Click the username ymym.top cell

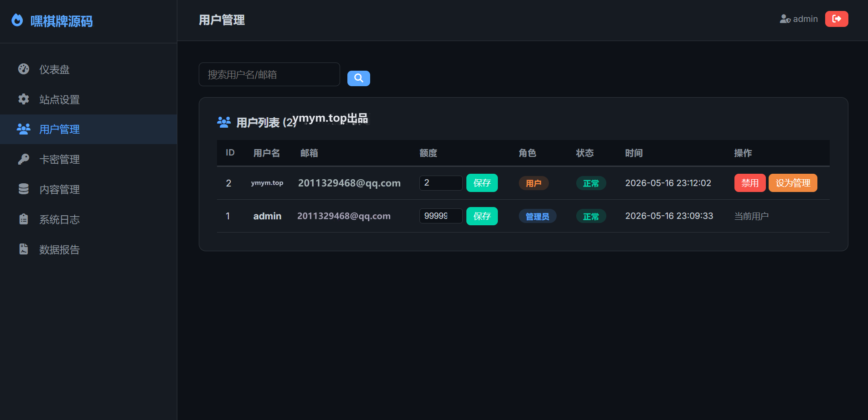click(267, 183)
